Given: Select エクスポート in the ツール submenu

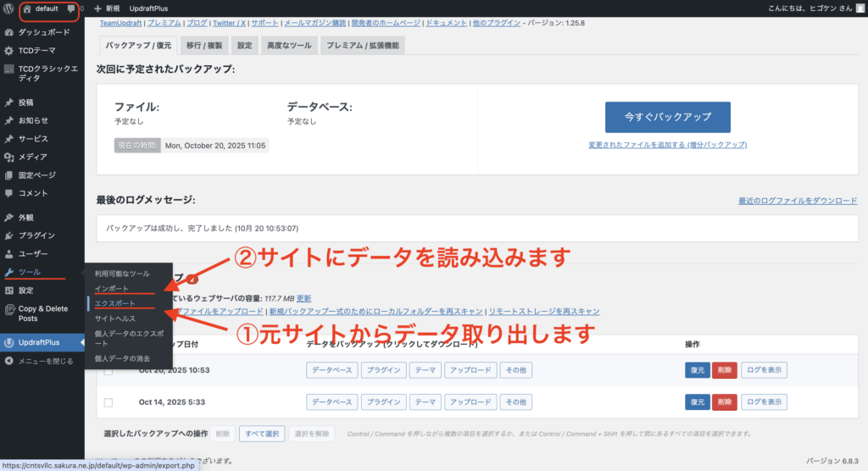Looking at the screenshot, I should coord(114,303).
